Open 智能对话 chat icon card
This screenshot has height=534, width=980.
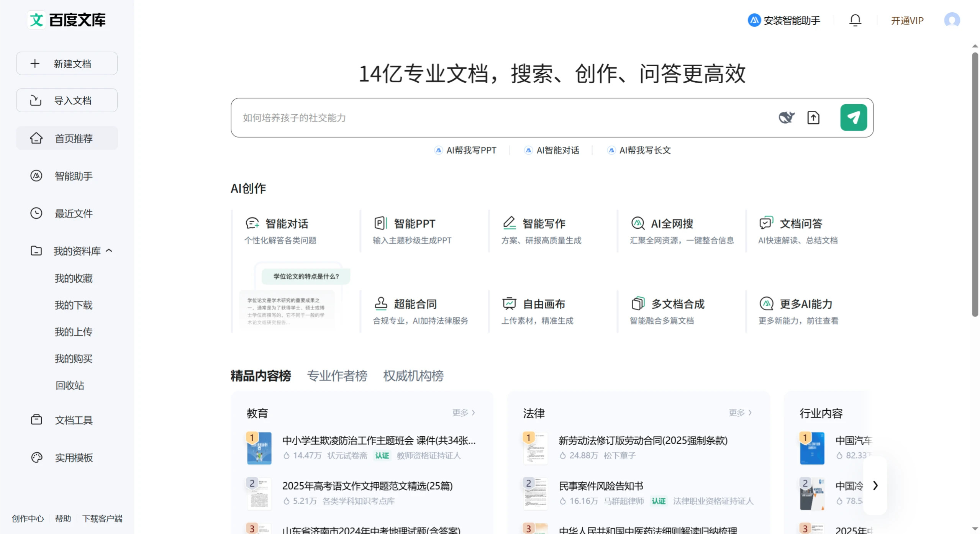(252, 223)
